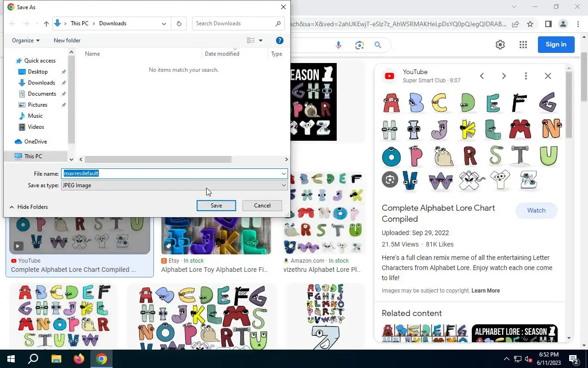Open the Learn More copyright link
Viewport: 588px width, 368px height.
(486, 291)
